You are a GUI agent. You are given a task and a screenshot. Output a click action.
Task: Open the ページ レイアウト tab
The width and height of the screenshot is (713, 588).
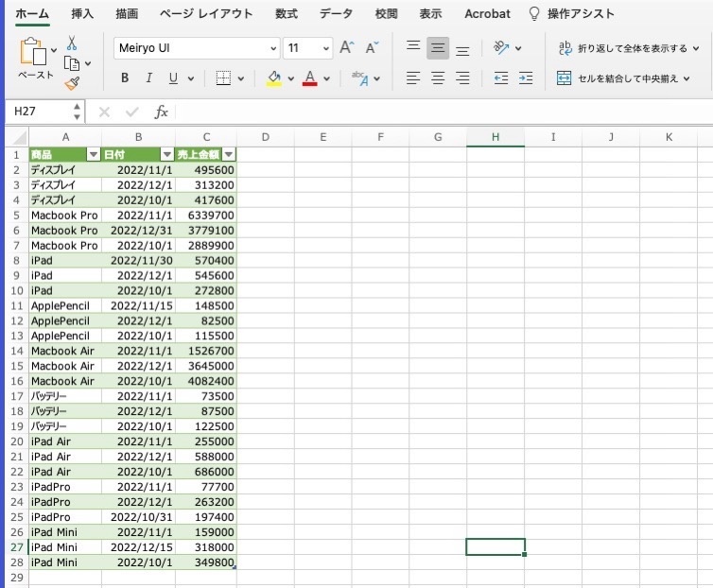(x=206, y=14)
